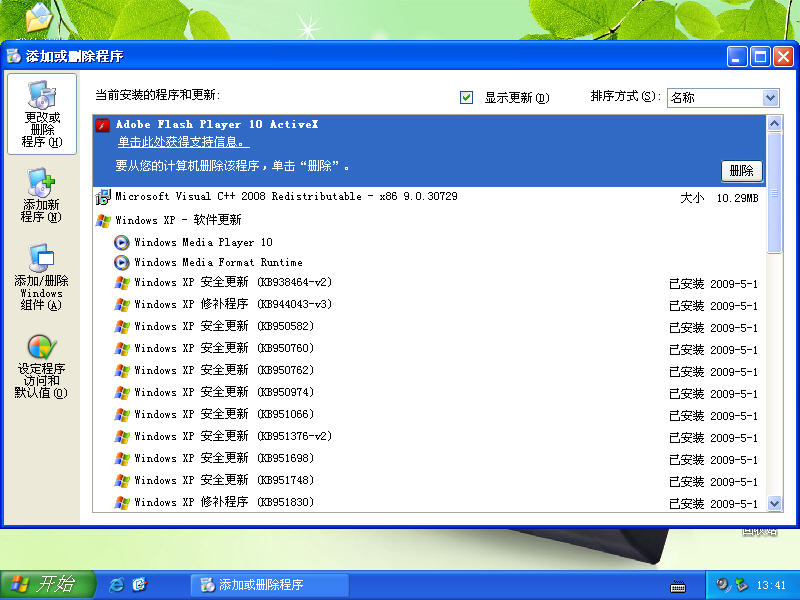Click the icon beside KB951376-v2 update
Image resolution: width=800 pixels, height=600 pixels.
pos(122,437)
